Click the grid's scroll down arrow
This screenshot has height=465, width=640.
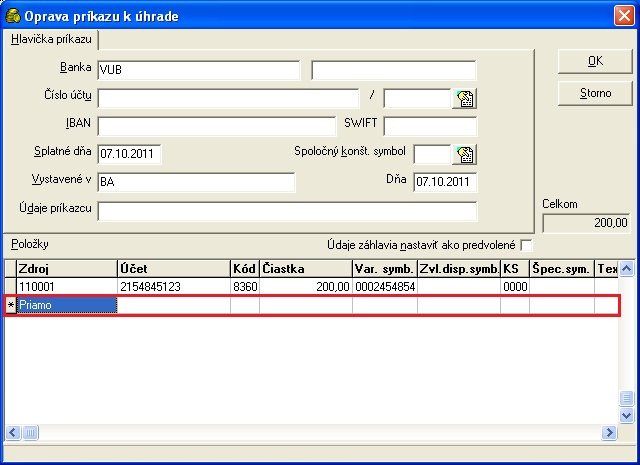(627, 415)
